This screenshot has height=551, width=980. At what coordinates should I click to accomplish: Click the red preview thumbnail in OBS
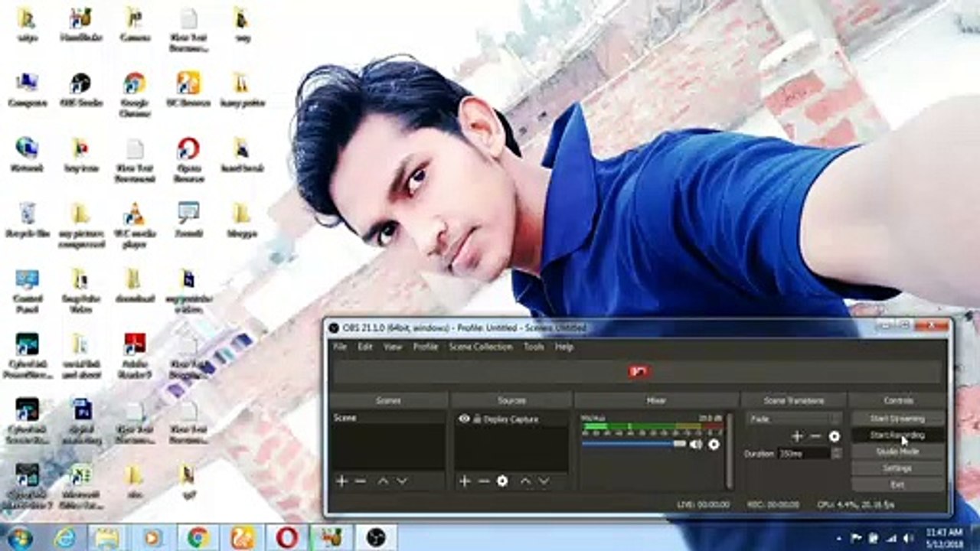tap(639, 371)
